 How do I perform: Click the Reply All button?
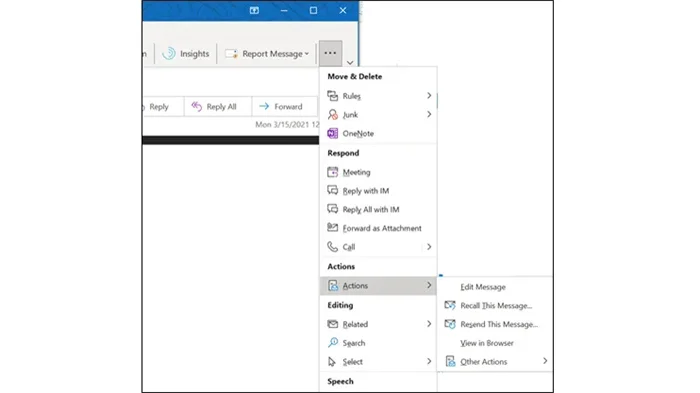click(x=214, y=107)
